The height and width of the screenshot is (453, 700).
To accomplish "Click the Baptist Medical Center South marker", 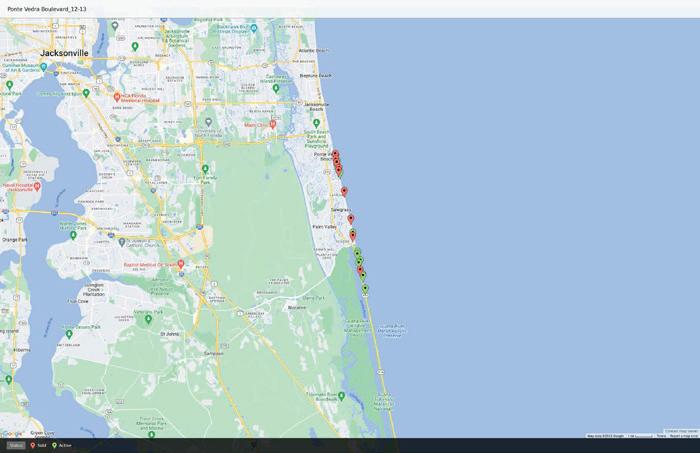I will pos(181,264).
